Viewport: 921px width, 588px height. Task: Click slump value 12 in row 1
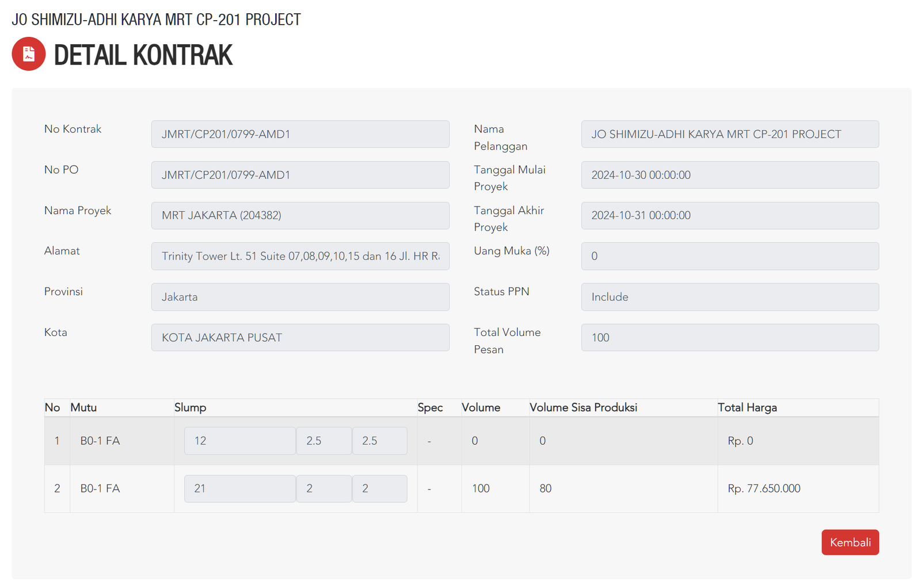pyautogui.click(x=239, y=441)
